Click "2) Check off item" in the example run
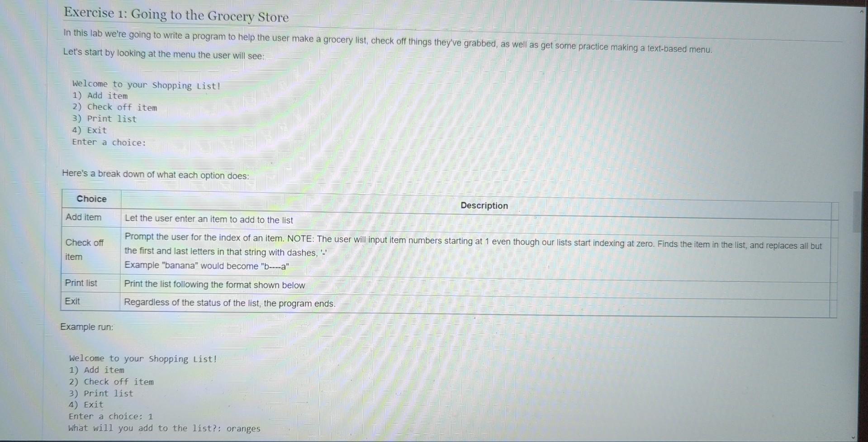The image size is (868, 442). coord(112,382)
